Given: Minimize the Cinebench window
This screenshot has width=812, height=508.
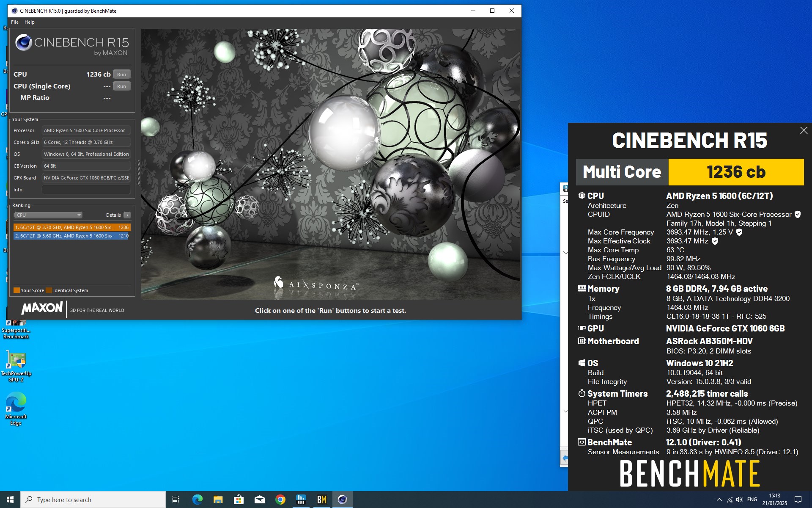Looking at the screenshot, I should pos(473,11).
